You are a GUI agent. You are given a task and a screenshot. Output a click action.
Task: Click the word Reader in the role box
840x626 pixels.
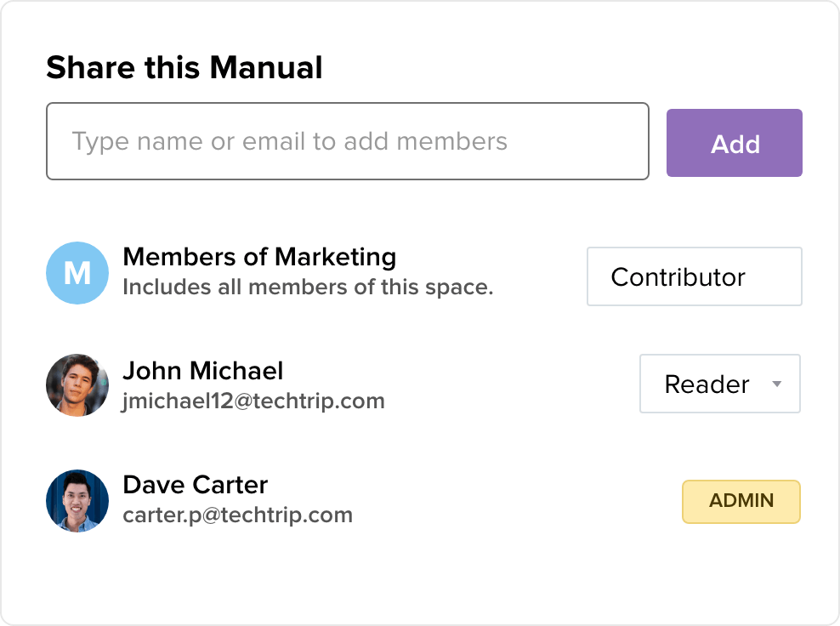point(707,384)
